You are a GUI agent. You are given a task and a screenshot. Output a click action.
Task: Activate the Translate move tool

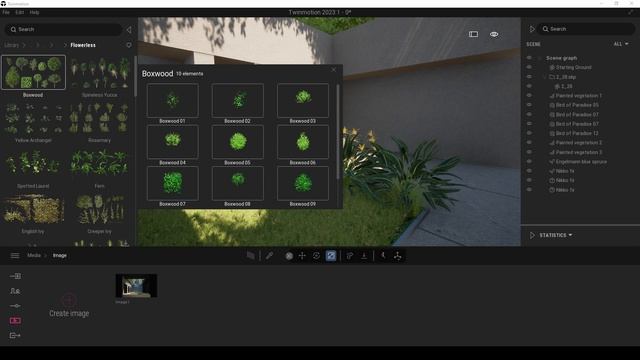click(302, 256)
